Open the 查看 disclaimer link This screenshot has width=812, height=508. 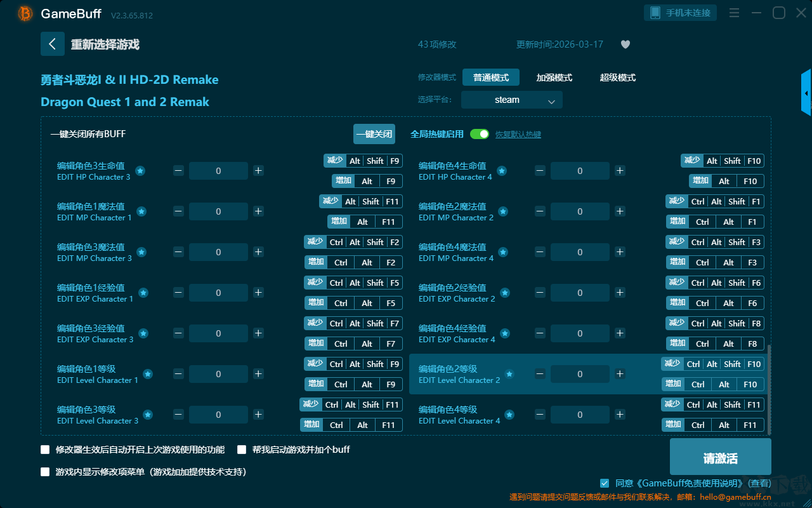coord(759,483)
